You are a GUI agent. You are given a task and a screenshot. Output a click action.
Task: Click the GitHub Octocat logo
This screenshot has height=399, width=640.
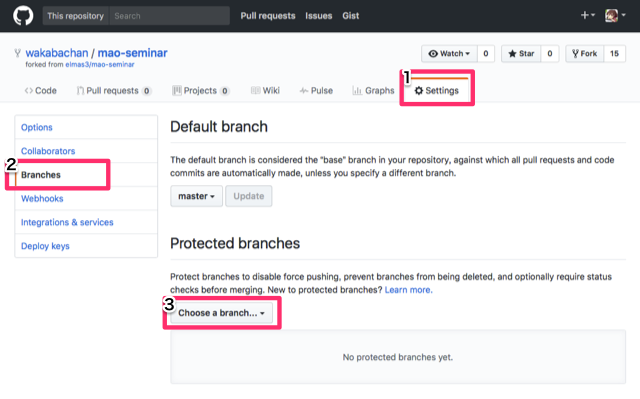[x=23, y=16]
